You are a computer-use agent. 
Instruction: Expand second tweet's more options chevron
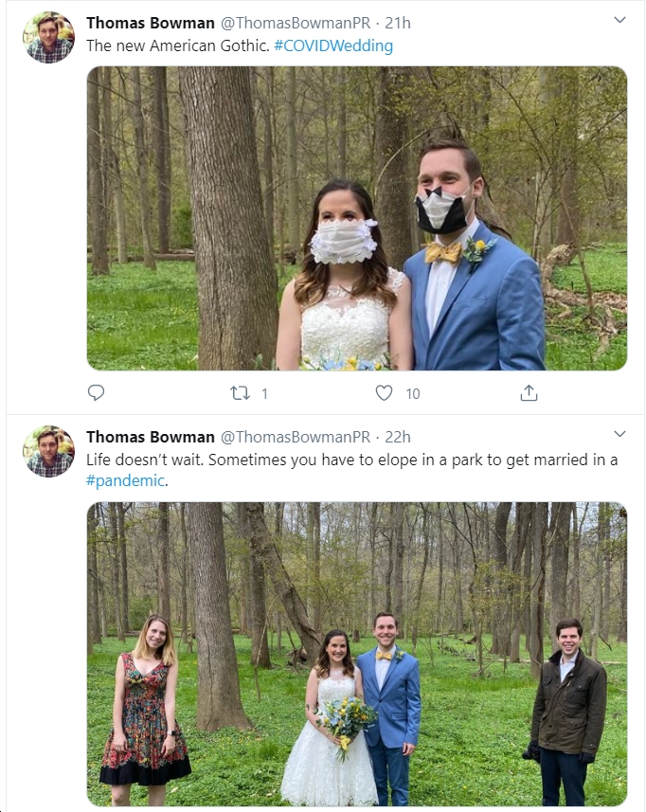pyautogui.click(x=619, y=434)
